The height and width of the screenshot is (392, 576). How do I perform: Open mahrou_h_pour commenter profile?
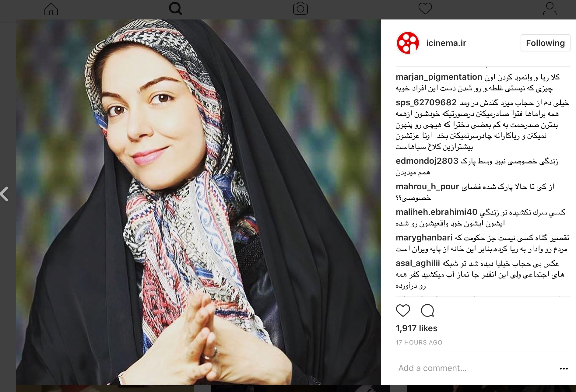tap(427, 187)
